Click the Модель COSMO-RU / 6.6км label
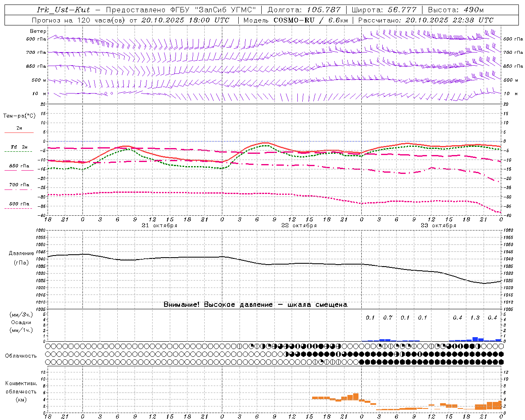 click(x=296, y=20)
